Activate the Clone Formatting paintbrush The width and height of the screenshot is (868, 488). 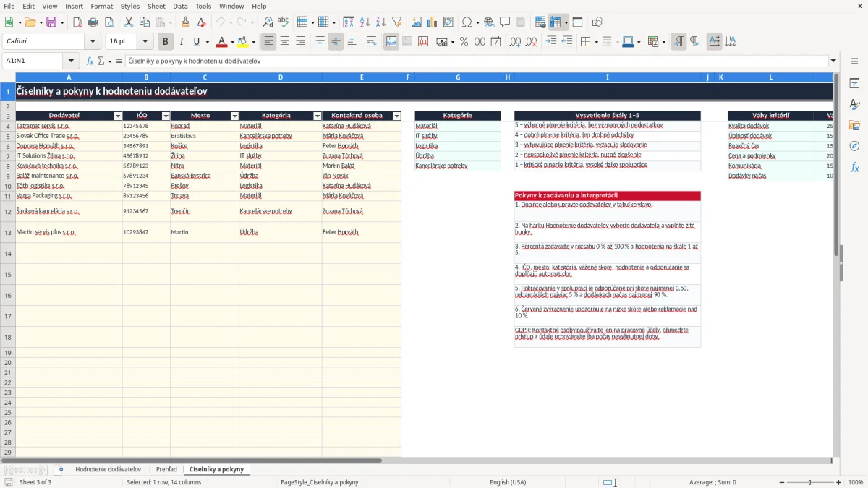coord(185,22)
